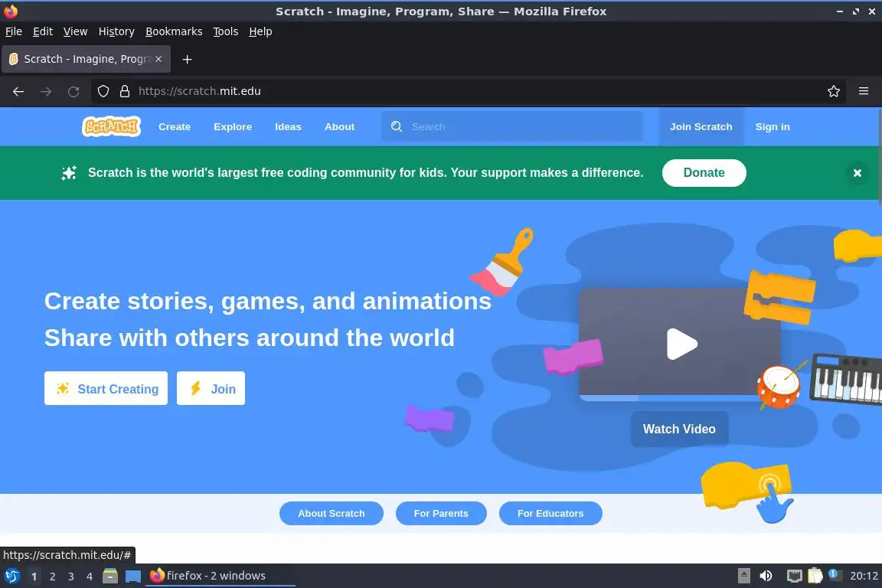Click the eject removable media tray icon
Image resolution: width=882 pixels, height=588 pixels.
tap(743, 576)
